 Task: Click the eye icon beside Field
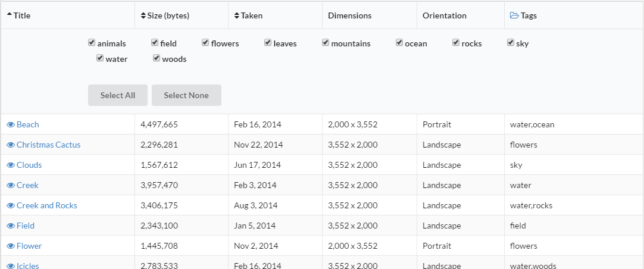point(11,226)
